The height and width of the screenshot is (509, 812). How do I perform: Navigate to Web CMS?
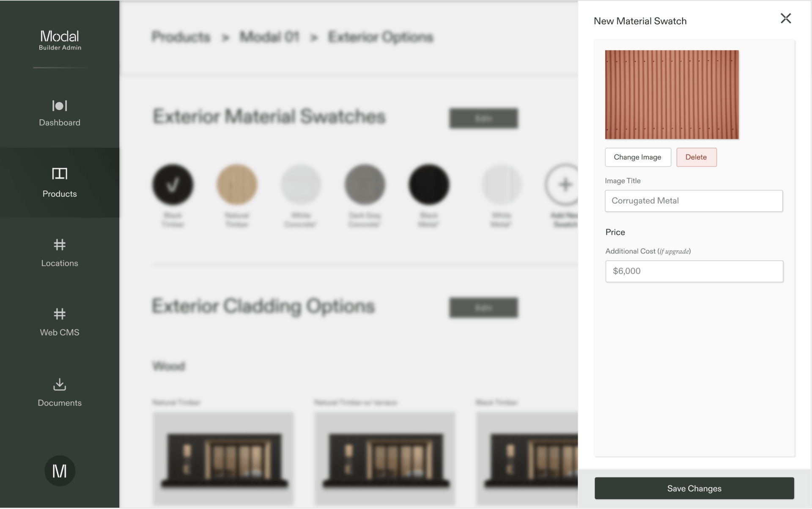tap(59, 322)
